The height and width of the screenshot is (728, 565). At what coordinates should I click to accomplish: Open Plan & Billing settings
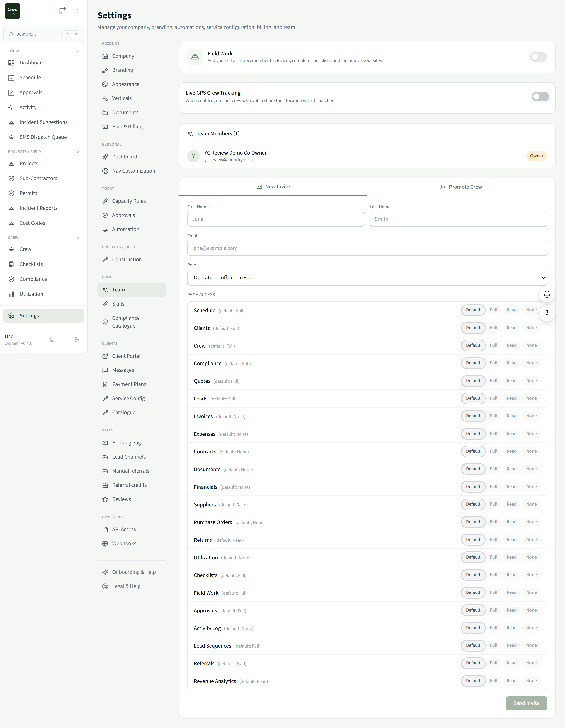click(x=132, y=127)
